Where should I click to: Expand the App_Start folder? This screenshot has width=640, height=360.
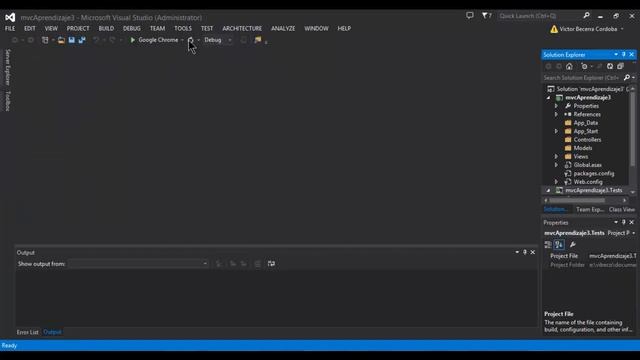(556, 131)
